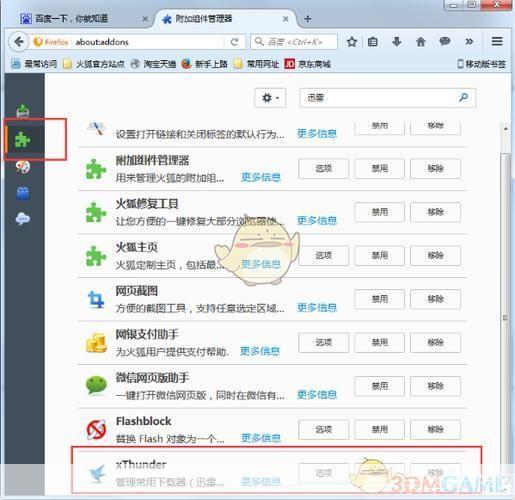Click the 微信网页版助手 WeChat icon
The height and width of the screenshot is (500, 515).
pos(96,386)
